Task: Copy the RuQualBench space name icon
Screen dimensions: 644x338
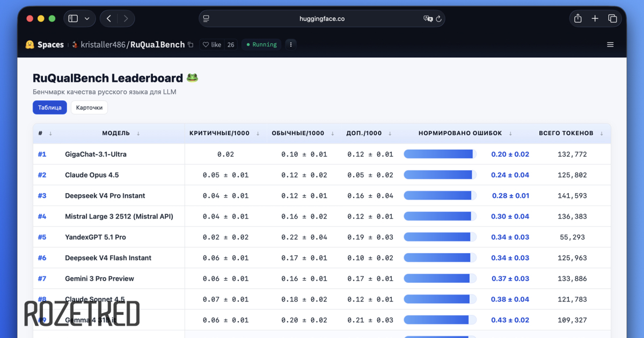Action: (x=191, y=45)
